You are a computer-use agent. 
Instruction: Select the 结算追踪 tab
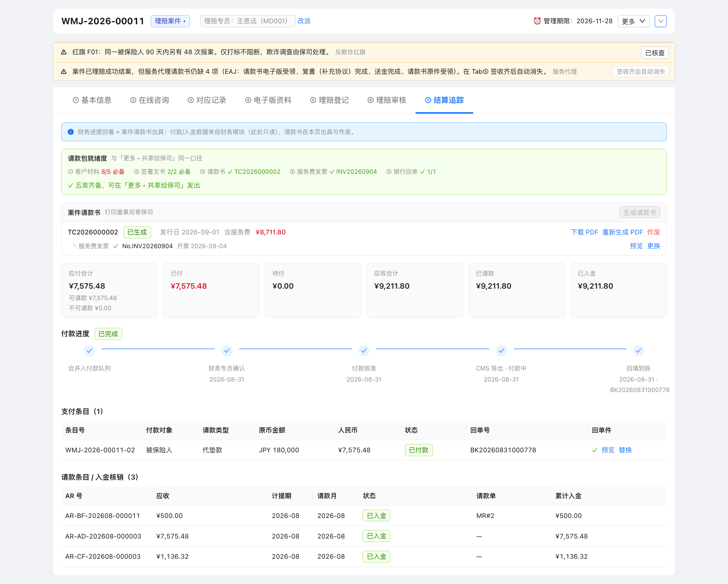[x=444, y=100]
